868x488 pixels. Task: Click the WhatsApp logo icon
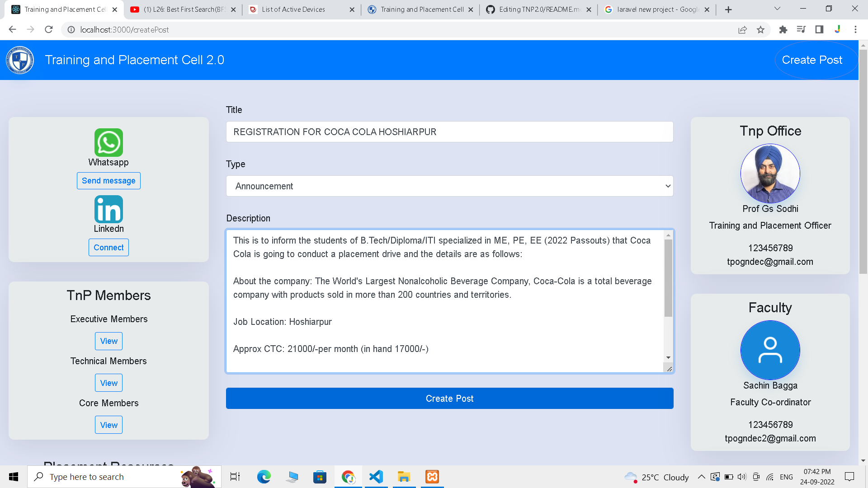tap(108, 142)
